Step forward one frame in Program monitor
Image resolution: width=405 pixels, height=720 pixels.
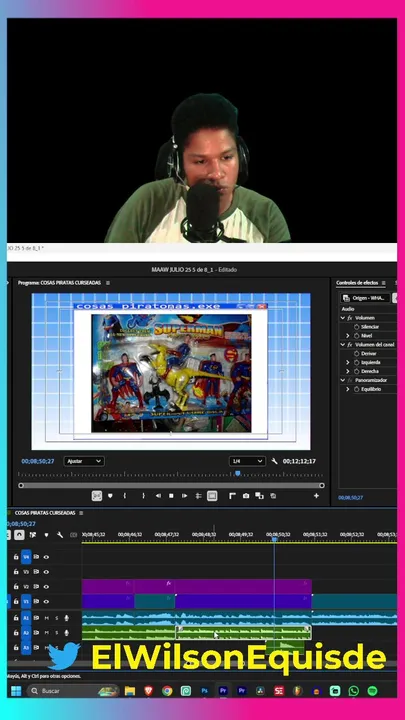185,496
